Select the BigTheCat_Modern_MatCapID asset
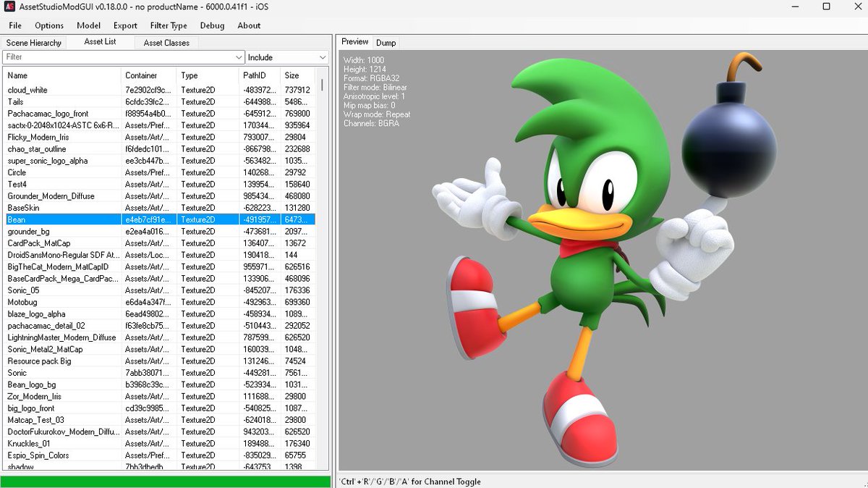The height and width of the screenshot is (488, 868). [x=159, y=266]
